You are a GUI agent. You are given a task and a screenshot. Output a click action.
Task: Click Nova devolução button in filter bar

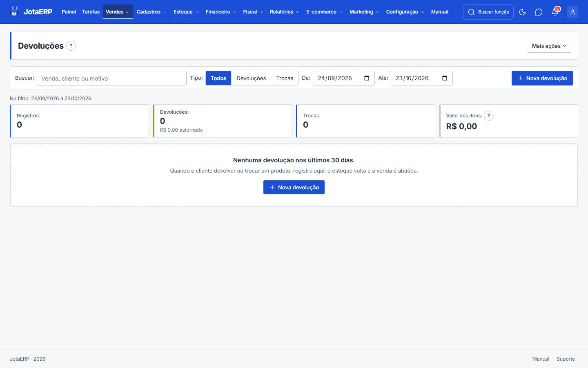(542, 78)
